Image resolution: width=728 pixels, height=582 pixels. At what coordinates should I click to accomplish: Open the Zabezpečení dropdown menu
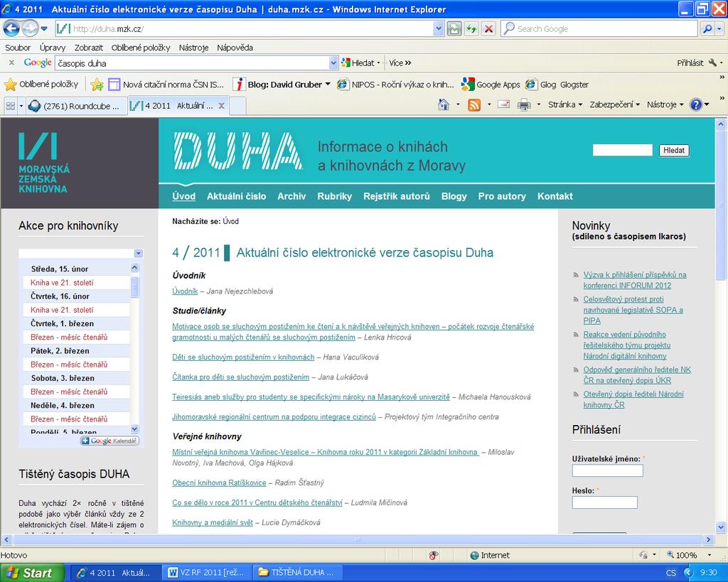click(615, 105)
